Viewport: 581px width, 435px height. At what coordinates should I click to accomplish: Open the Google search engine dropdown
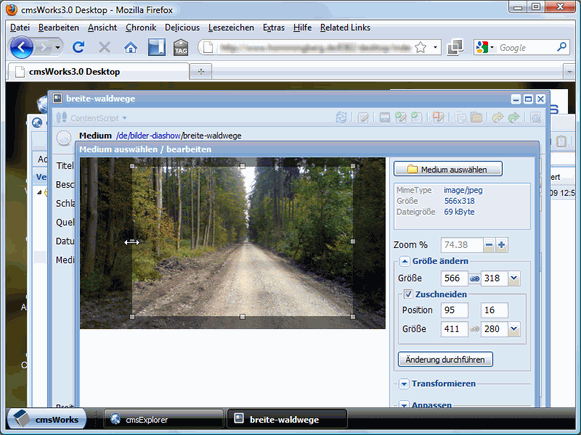coord(492,47)
